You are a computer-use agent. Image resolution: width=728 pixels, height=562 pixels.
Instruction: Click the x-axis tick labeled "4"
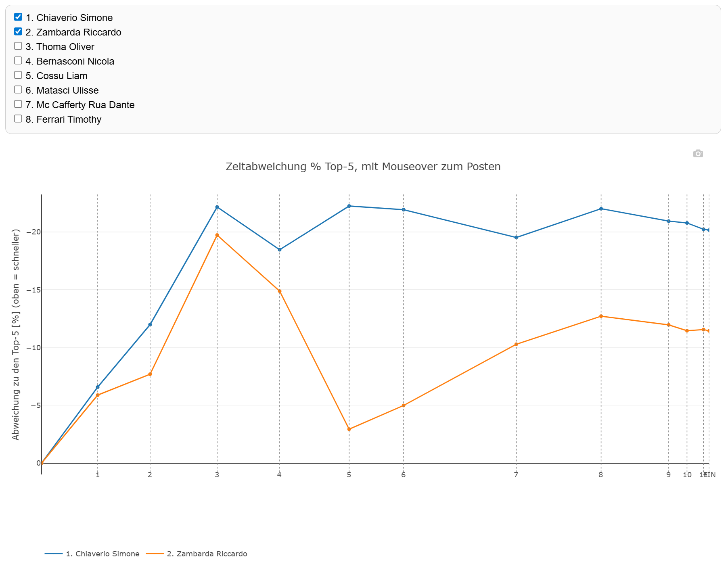[278, 475]
